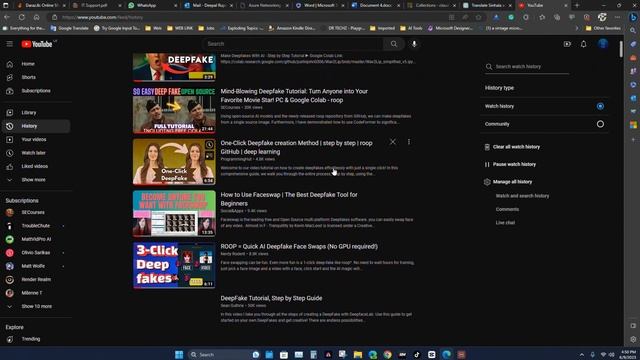Open Watch and search history link
This screenshot has height=360, width=640.
(x=522, y=196)
